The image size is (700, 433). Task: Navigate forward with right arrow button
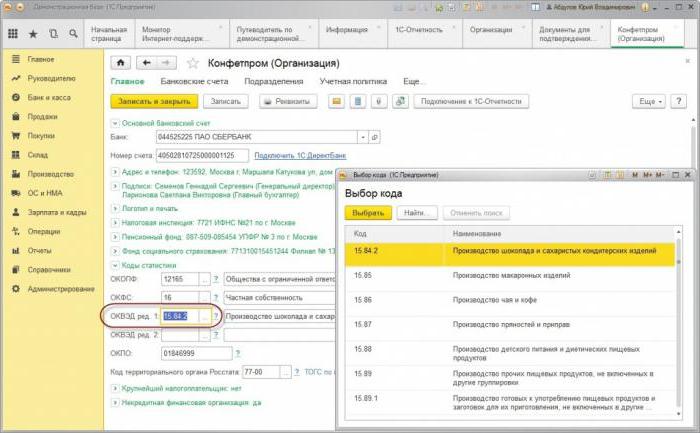coord(166,63)
